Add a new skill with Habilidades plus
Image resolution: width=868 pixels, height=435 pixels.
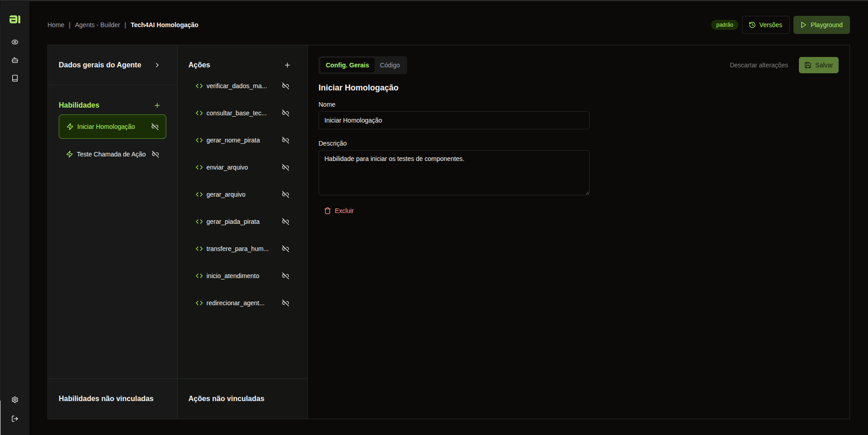[x=157, y=105]
